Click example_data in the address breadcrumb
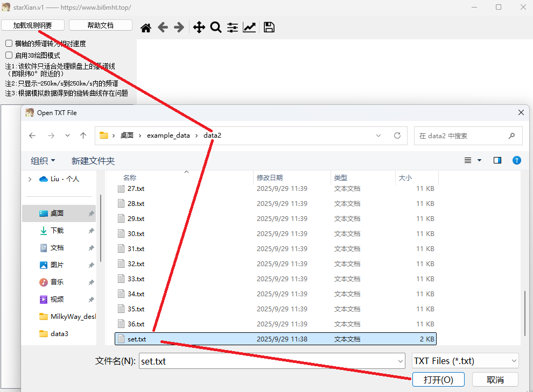Screen dimensions: 533x392 (168, 136)
